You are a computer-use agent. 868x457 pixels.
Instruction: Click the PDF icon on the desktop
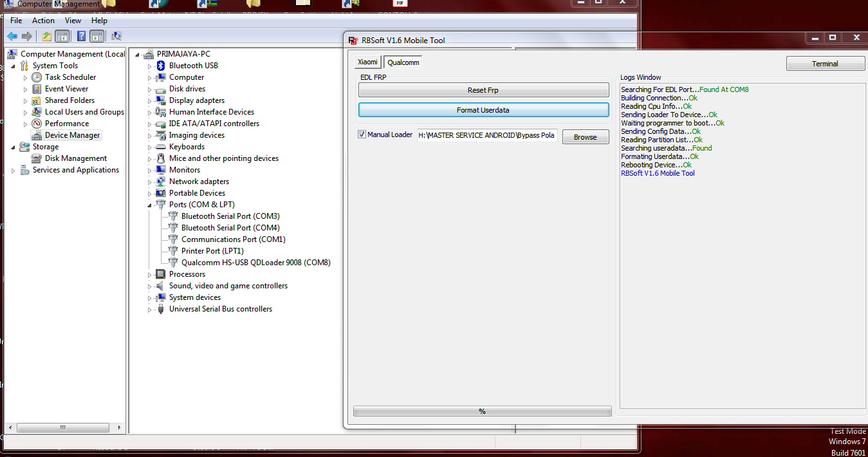click(x=400, y=3)
